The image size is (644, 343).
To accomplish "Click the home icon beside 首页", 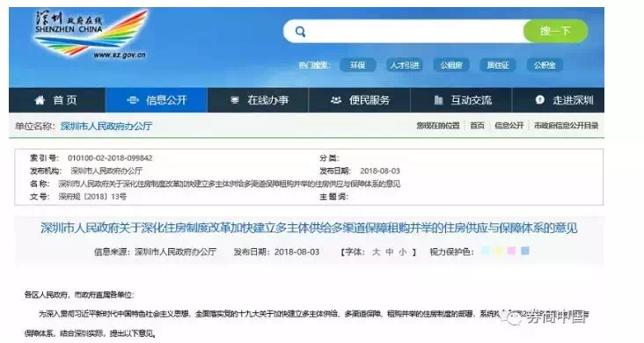I will tap(40, 99).
